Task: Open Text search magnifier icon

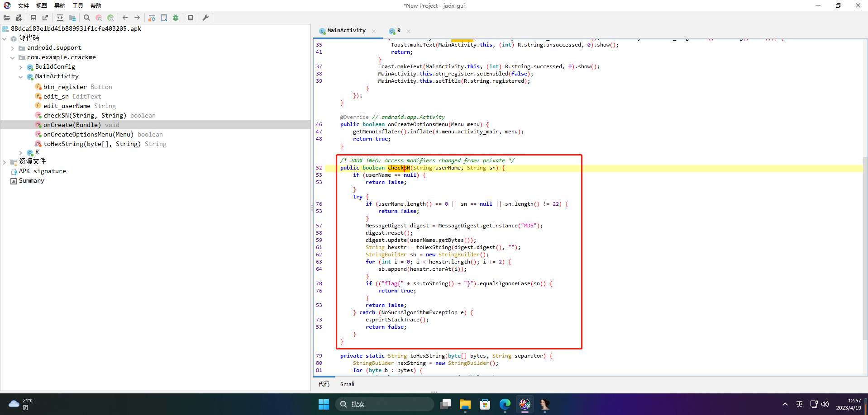Action: 87,18
